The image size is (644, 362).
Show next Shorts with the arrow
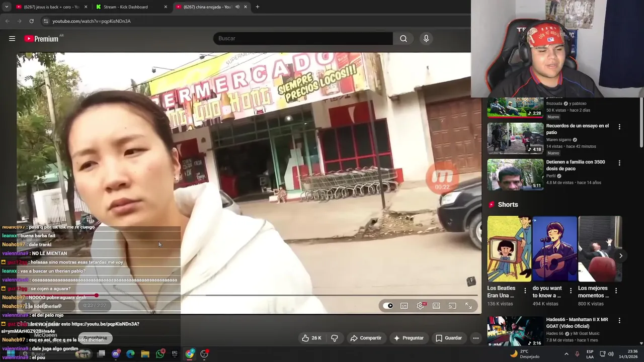tap(621, 255)
